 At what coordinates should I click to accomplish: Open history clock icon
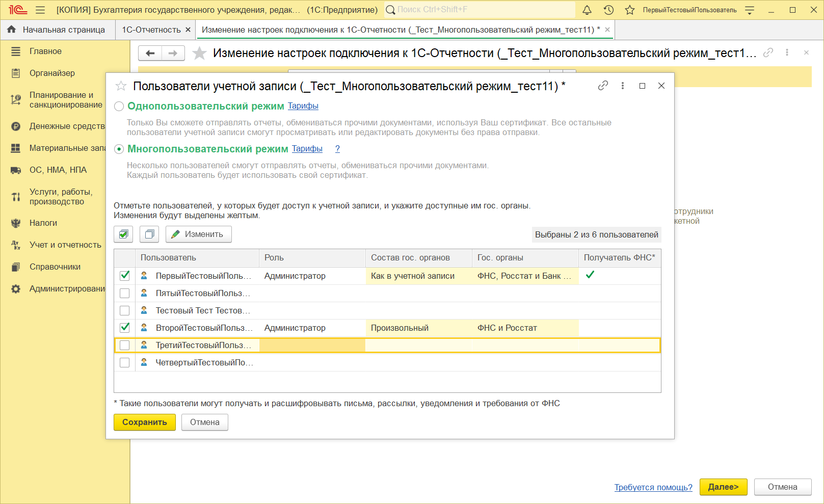point(608,10)
